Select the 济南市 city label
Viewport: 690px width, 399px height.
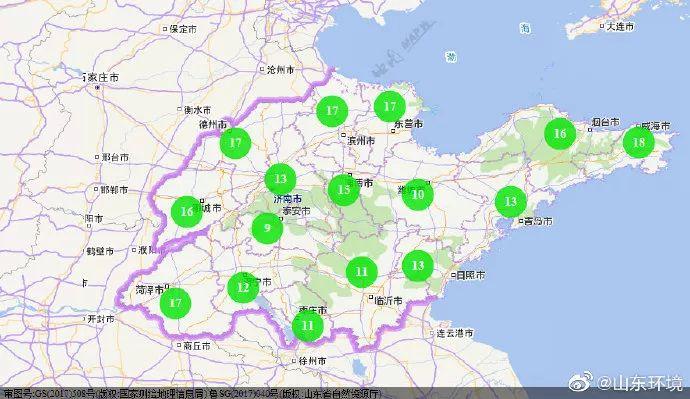click(288, 199)
